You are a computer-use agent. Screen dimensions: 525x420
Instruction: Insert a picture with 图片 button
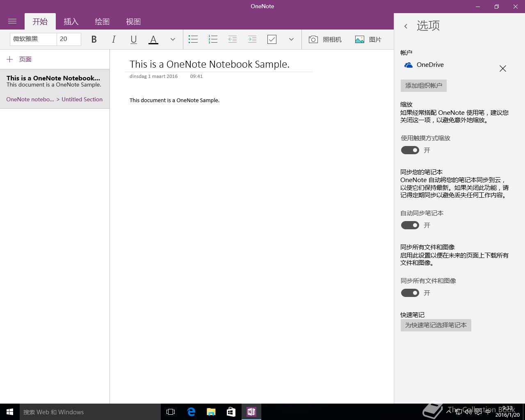click(x=368, y=39)
